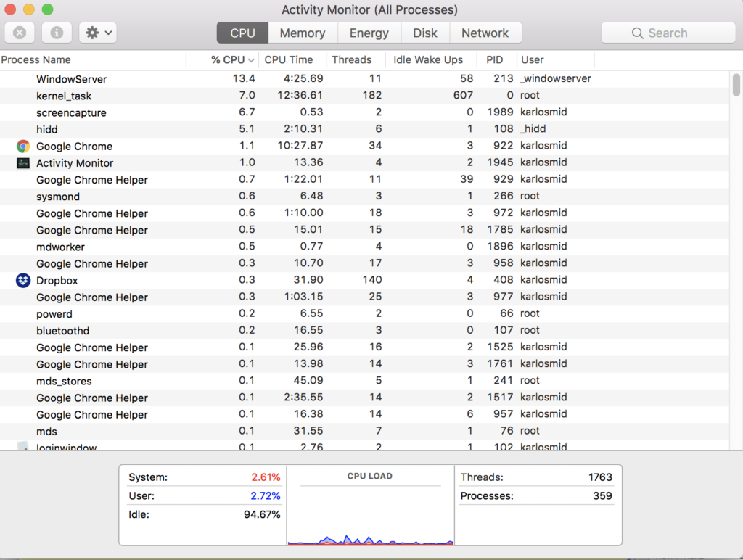
Task: Click the vertical scrollbar thumb
Action: (x=736, y=85)
